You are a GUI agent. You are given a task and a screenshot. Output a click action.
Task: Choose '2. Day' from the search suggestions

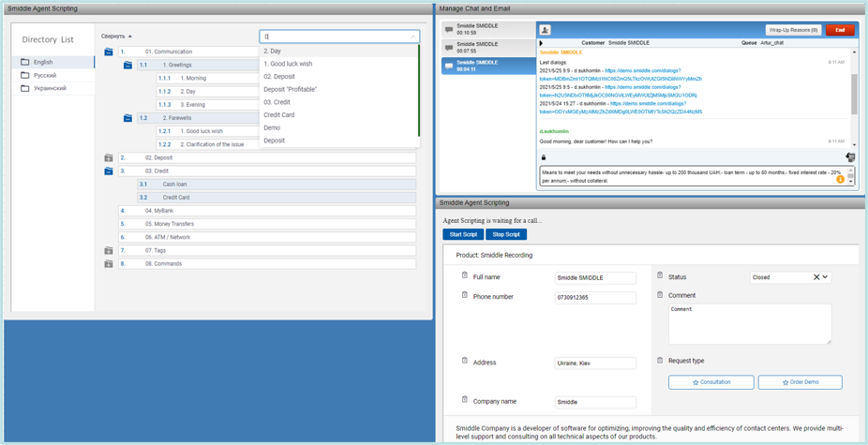(x=338, y=51)
